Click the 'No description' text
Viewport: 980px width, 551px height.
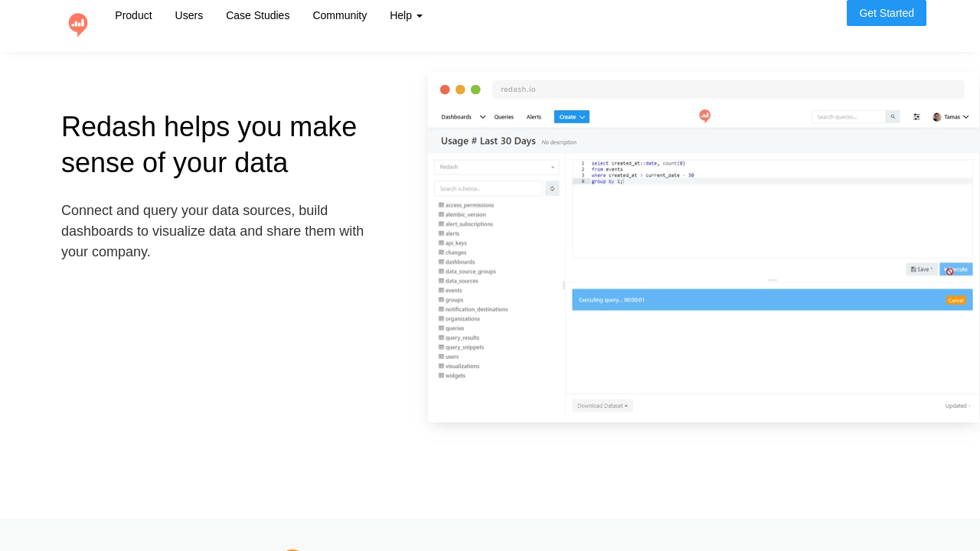pyautogui.click(x=559, y=142)
